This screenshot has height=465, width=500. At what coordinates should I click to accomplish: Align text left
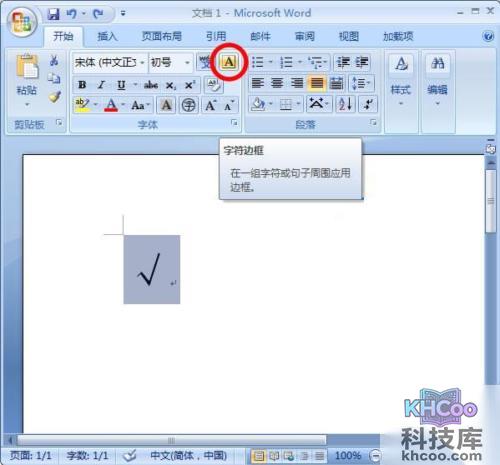click(257, 83)
